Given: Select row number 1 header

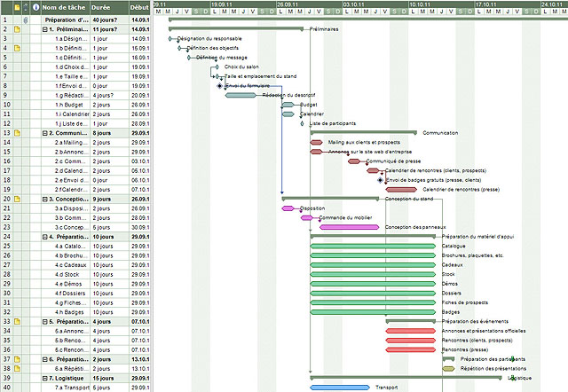Looking at the screenshot, I should pyautogui.click(x=6, y=20).
